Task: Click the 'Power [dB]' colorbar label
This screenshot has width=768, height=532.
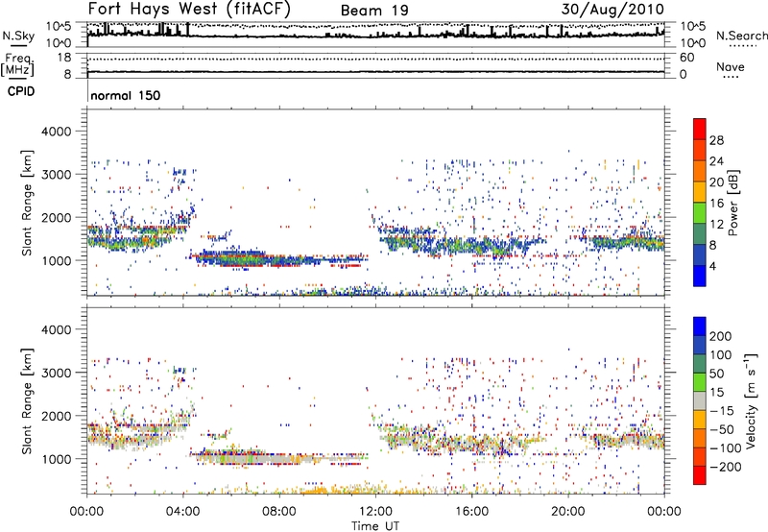Action: click(732, 203)
